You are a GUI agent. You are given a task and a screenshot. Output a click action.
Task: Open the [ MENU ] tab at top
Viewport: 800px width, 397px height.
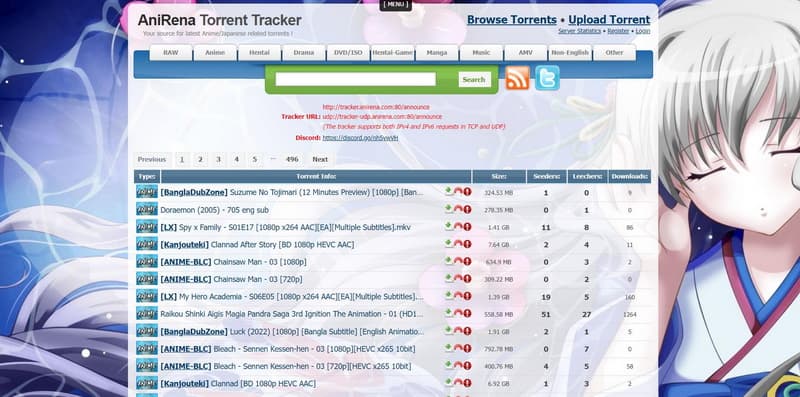[395, 5]
